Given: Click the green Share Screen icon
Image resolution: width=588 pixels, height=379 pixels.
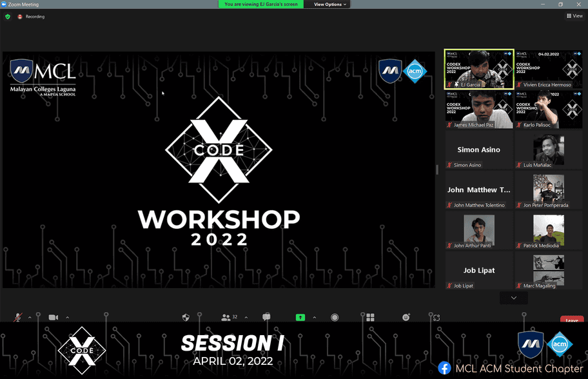Looking at the screenshot, I should [300, 317].
